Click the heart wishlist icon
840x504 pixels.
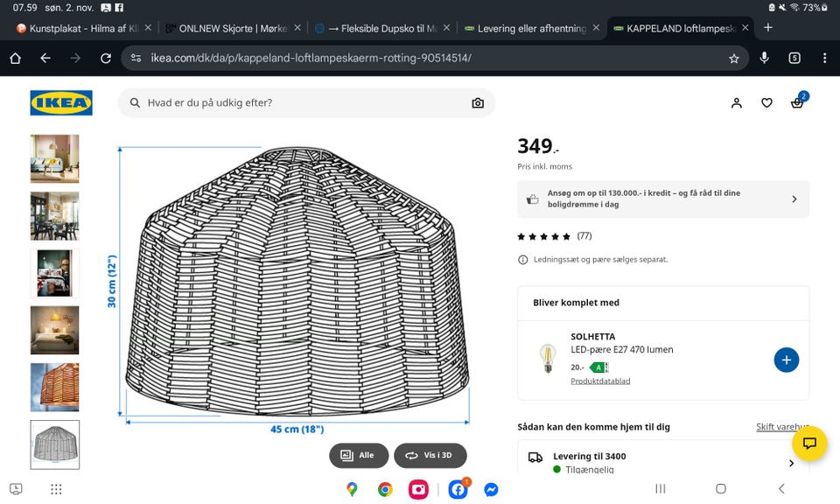tap(766, 102)
